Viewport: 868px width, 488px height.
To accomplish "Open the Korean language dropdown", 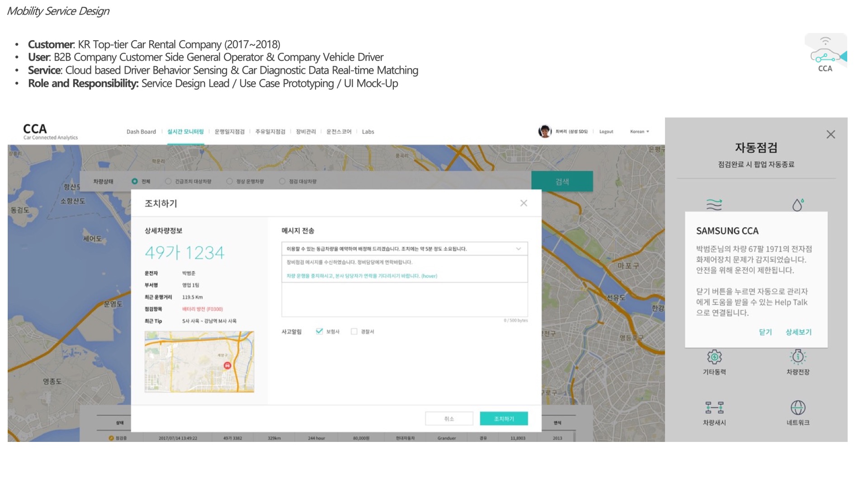I will click(639, 131).
